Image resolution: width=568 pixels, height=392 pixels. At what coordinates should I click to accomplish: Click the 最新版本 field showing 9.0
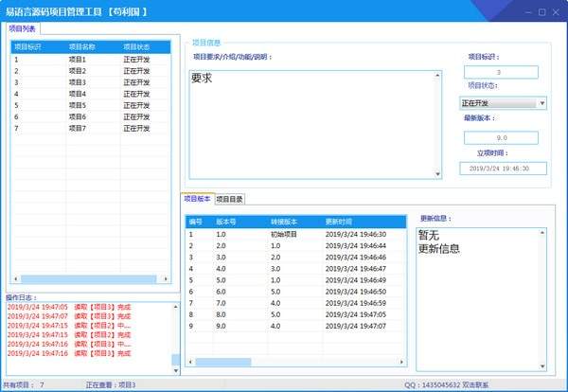pos(502,137)
